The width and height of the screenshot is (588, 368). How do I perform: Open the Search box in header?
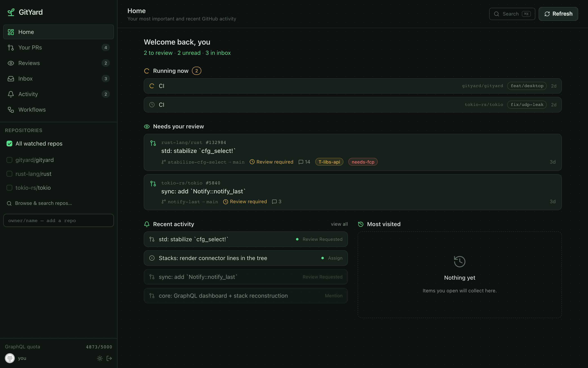(512, 14)
